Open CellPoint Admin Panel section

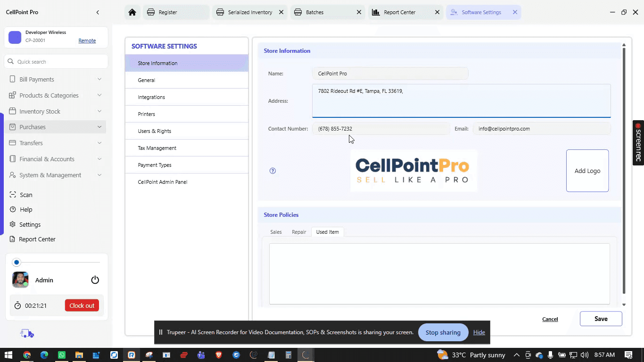coord(187,182)
